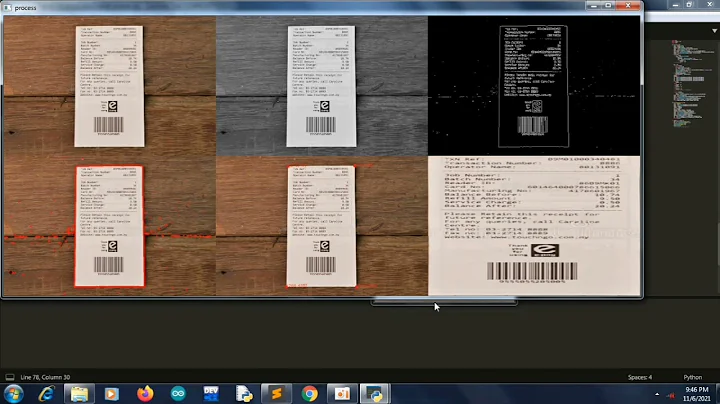Screen dimensions: 720x404
Task: Click the original color receipt image panel
Action: point(109,86)
